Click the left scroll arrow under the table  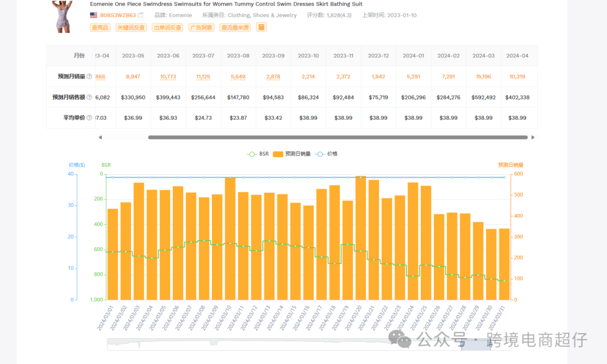(x=100, y=137)
